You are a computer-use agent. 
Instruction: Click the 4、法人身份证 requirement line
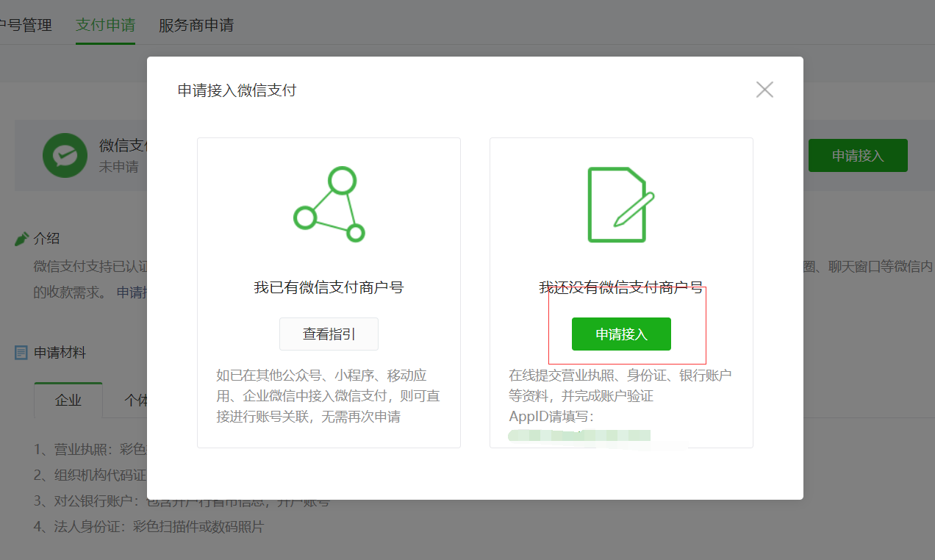pyautogui.click(x=148, y=527)
